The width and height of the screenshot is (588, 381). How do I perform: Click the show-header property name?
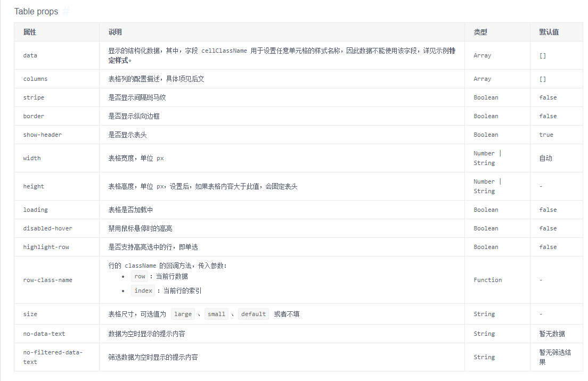(x=41, y=135)
